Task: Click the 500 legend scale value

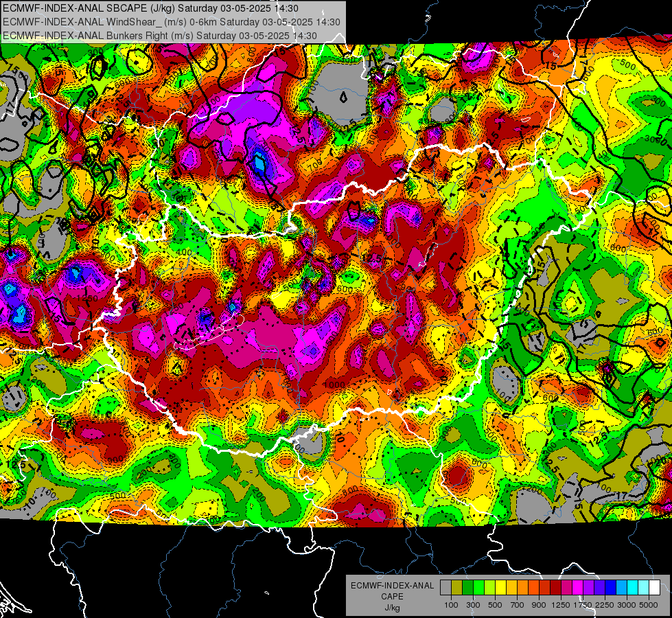Action: (495, 605)
